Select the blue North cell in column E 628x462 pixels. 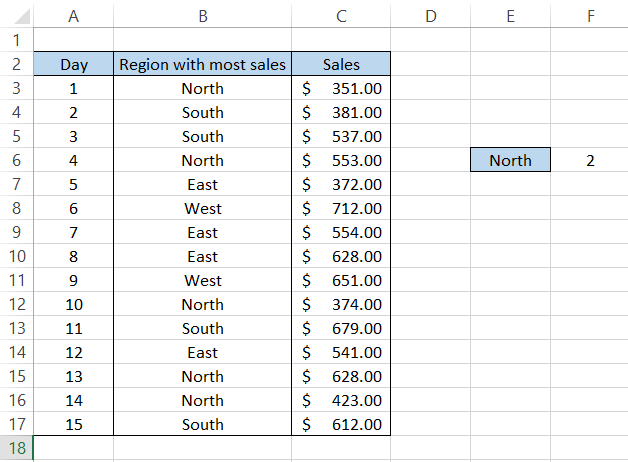point(510,160)
